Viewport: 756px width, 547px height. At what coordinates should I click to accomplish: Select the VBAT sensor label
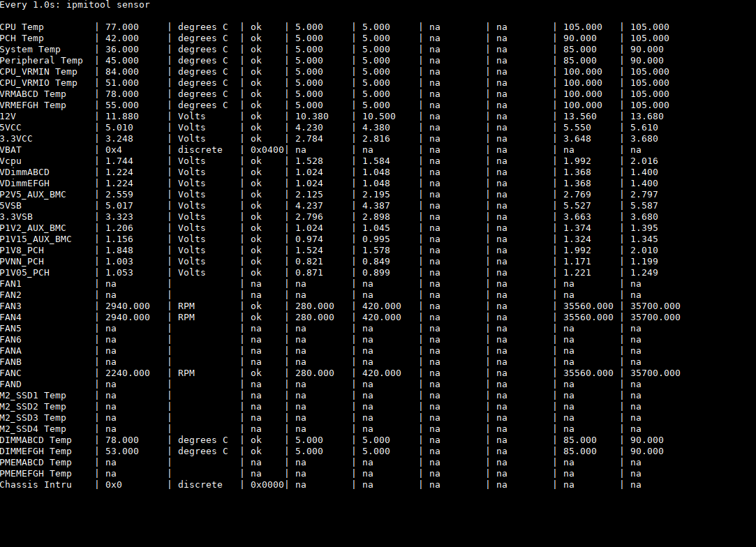(x=10, y=150)
